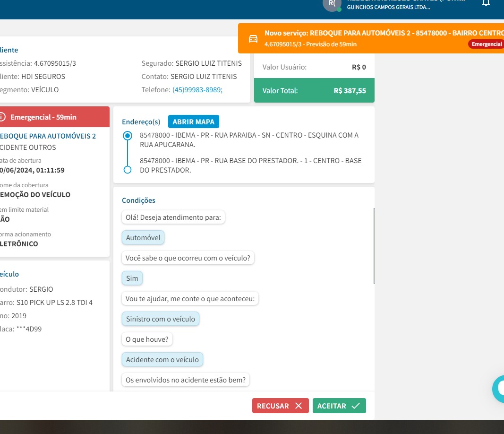Open the chat bubble widget

(x=498, y=389)
